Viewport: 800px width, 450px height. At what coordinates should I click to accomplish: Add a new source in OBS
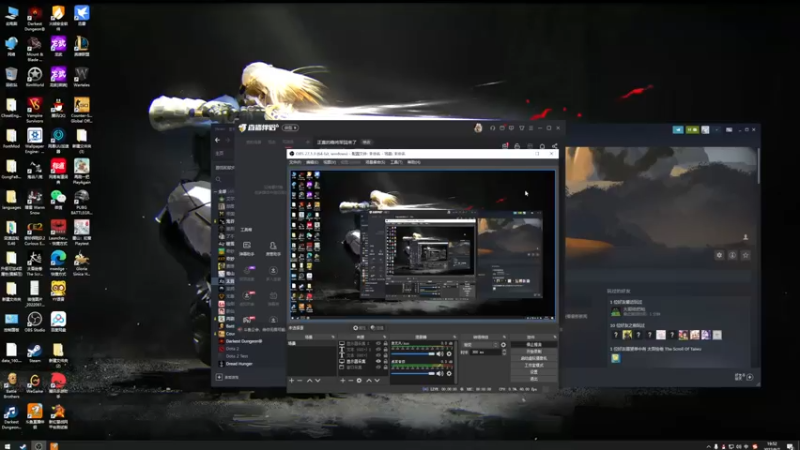[x=342, y=381]
